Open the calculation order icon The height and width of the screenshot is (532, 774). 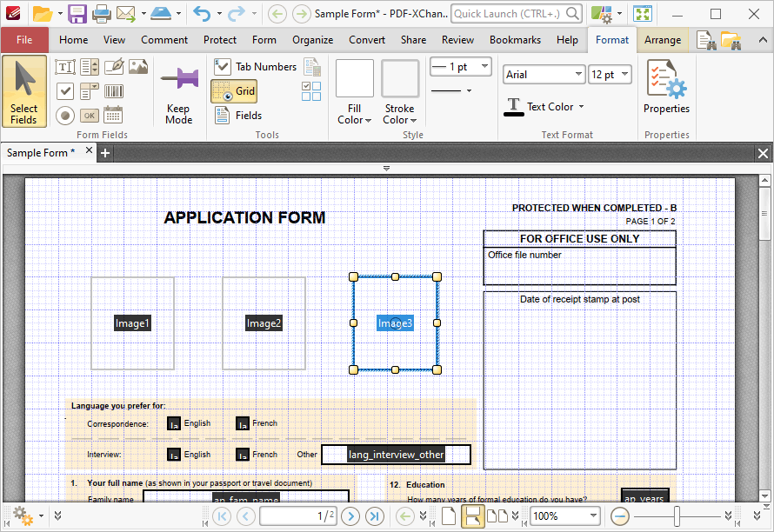(x=312, y=67)
